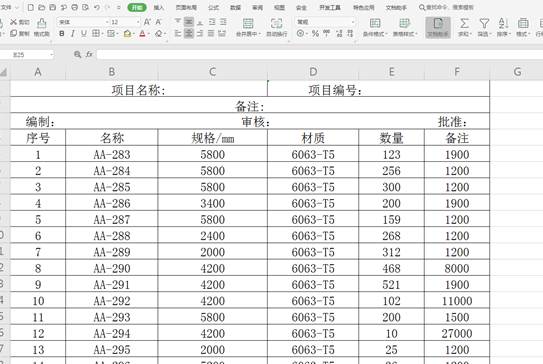Click the fx insert function button
543x364 pixels.
(x=89, y=54)
